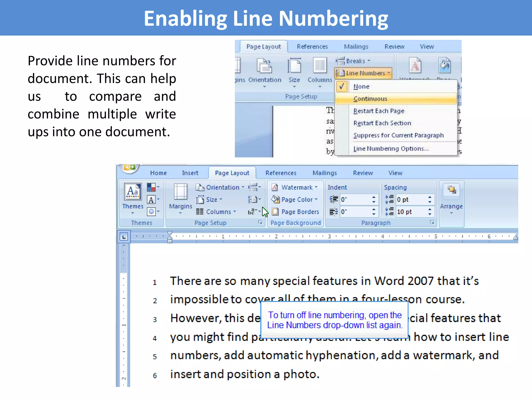The width and height of the screenshot is (532, 399).
Task: Choose Restart Each Page
Action: point(396,111)
